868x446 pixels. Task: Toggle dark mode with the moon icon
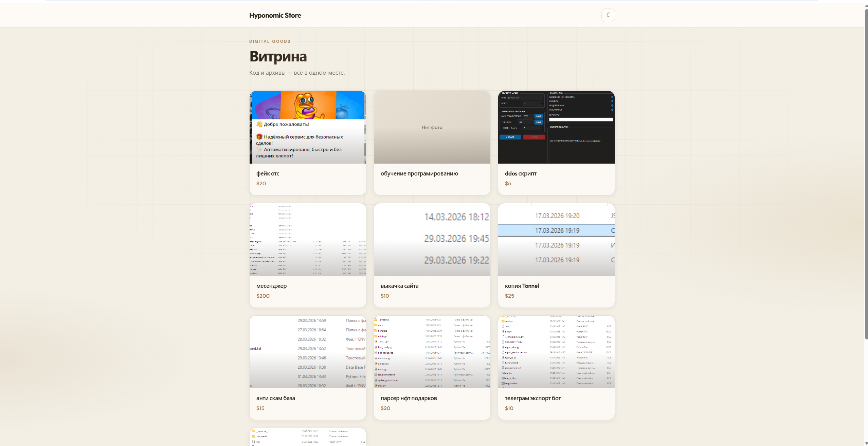coord(608,15)
